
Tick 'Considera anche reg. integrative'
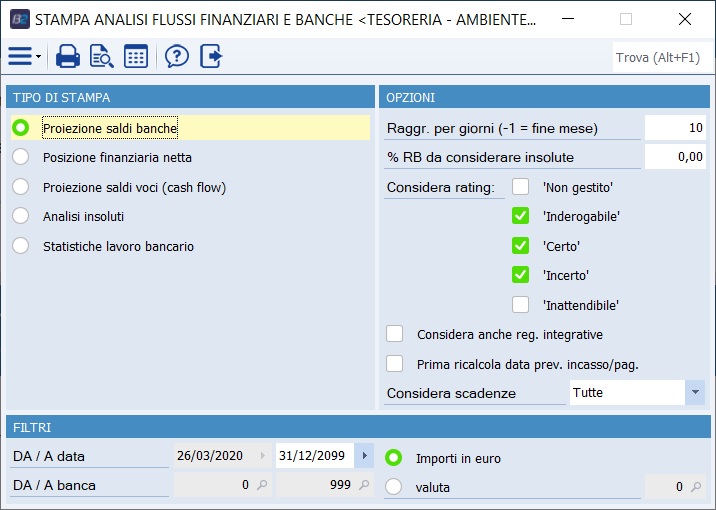click(395, 334)
